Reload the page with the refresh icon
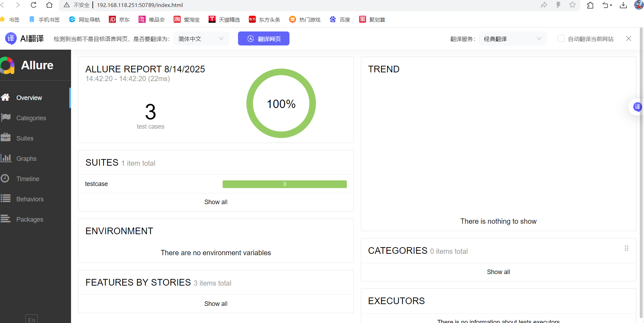The image size is (644, 323). click(34, 5)
